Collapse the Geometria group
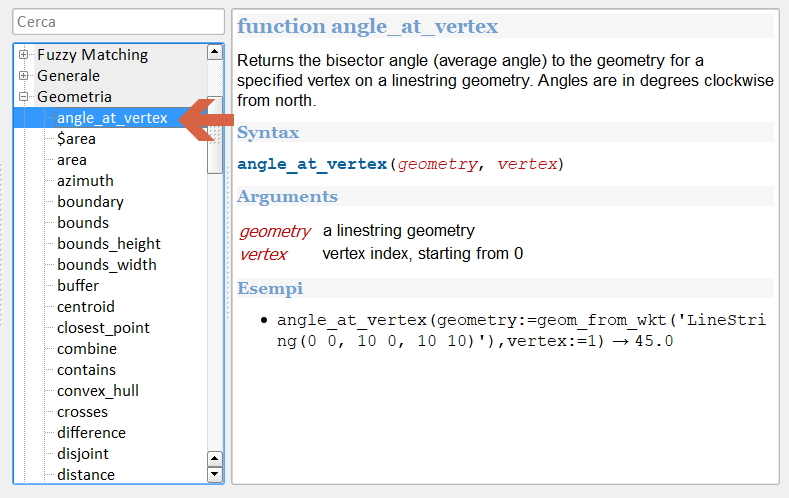This screenshot has height=498, width=789. point(23,97)
